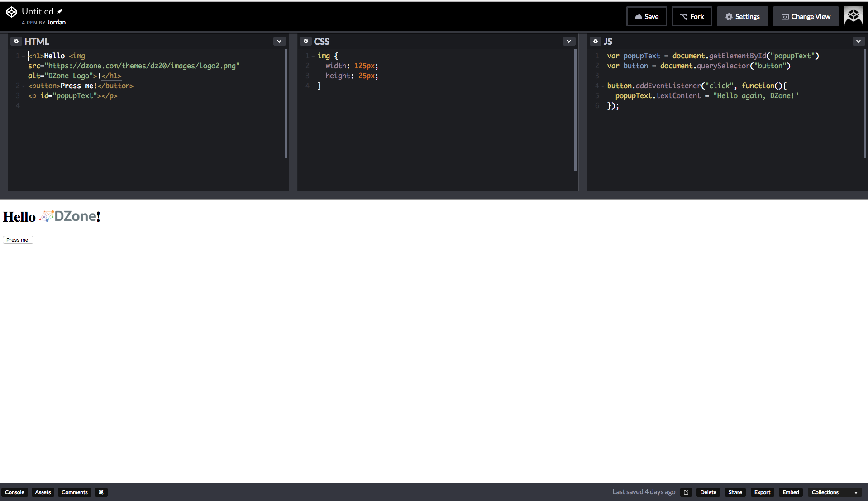Open the Collections dropdown
The width and height of the screenshot is (868, 501).
pyautogui.click(x=834, y=492)
